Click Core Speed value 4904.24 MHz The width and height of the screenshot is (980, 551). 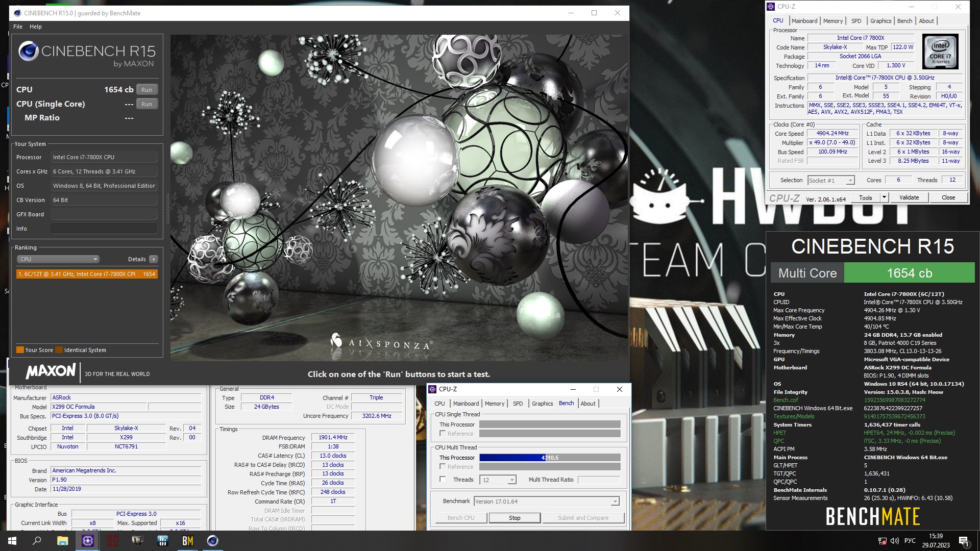[x=832, y=133]
